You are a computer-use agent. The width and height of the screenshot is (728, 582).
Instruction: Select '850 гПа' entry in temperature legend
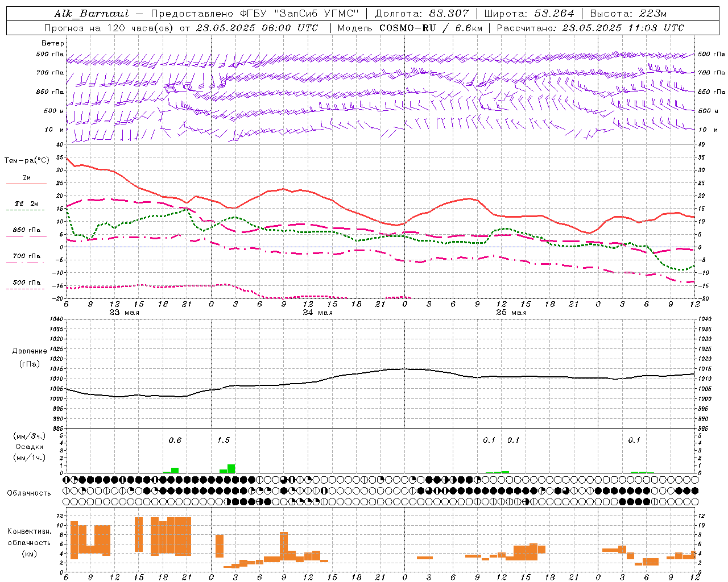27,230
